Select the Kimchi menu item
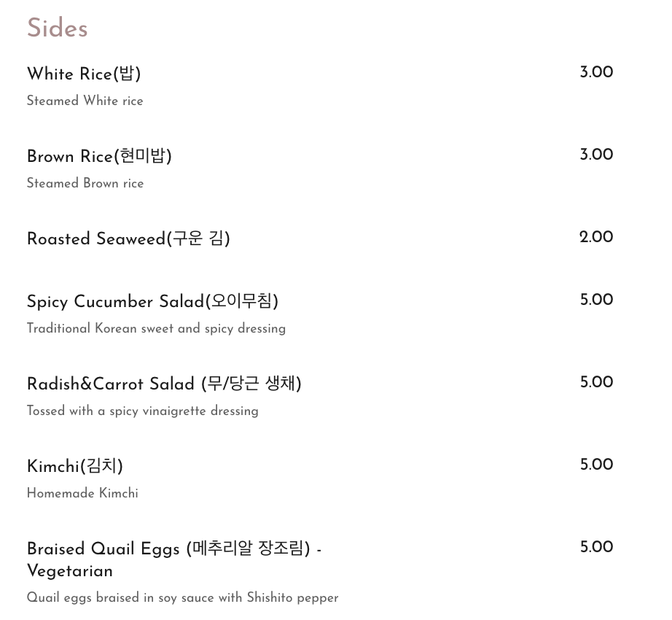672x620 pixels. tap(75, 467)
